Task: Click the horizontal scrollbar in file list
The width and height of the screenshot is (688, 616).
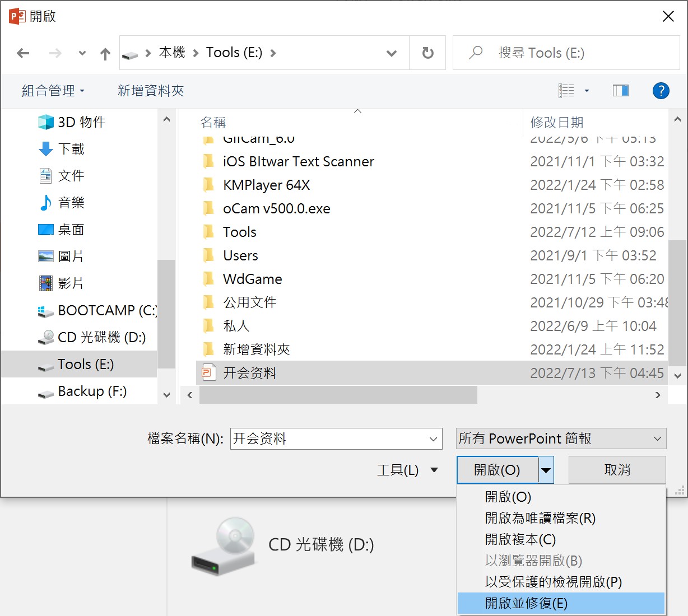Action: [338, 395]
